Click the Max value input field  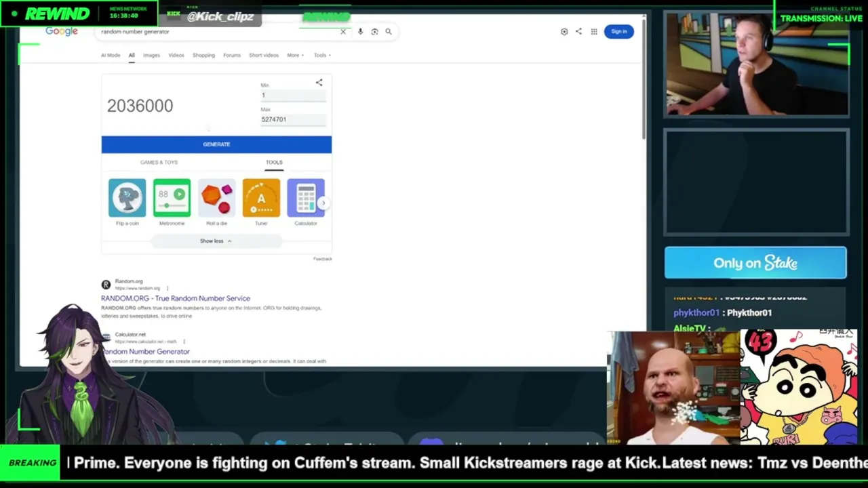293,120
